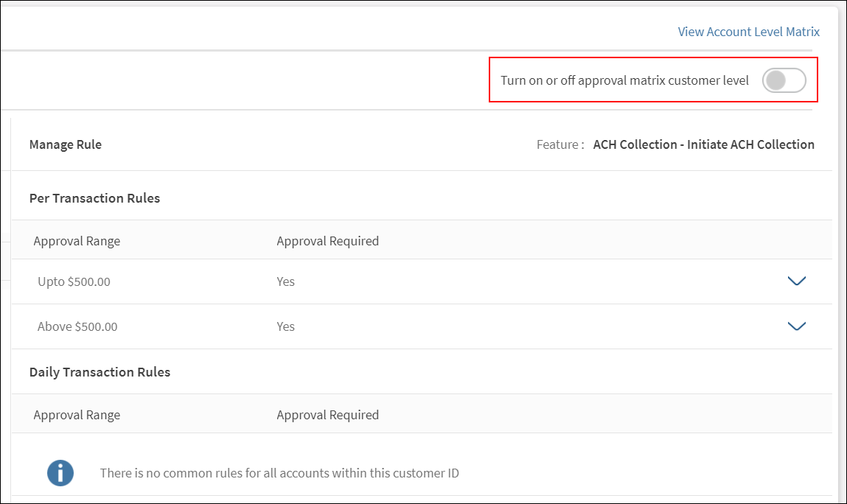The image size is (847, 504).
Task: Click the Daily Transaction Rules section heading
Action: coord(100,372)
